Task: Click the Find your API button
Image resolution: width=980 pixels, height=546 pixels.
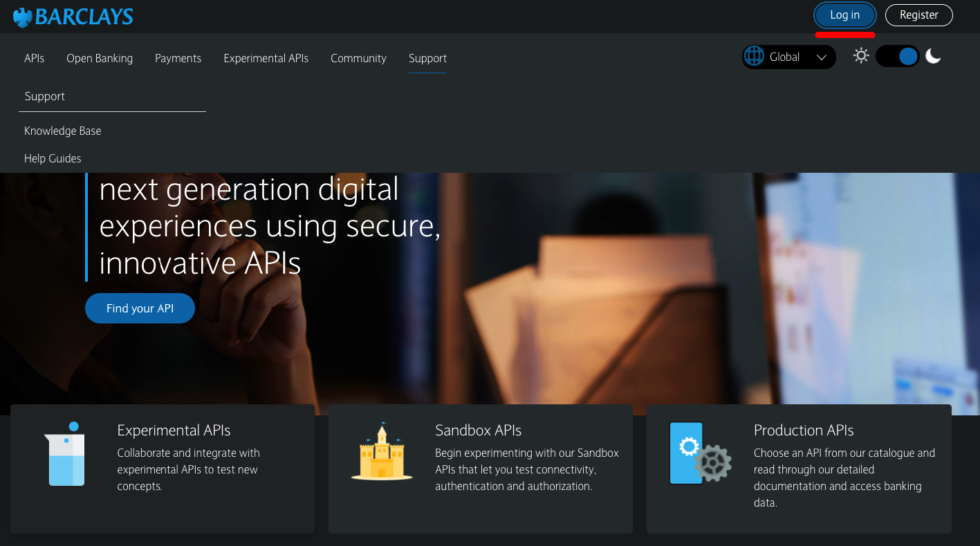Action: (140, 308)
